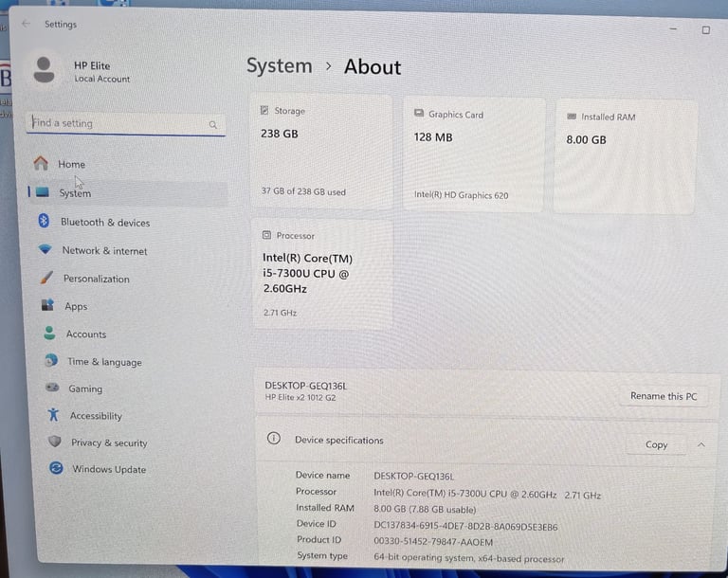
Task: Open Bluetooth & devices settings
Action: click(129, 222)
